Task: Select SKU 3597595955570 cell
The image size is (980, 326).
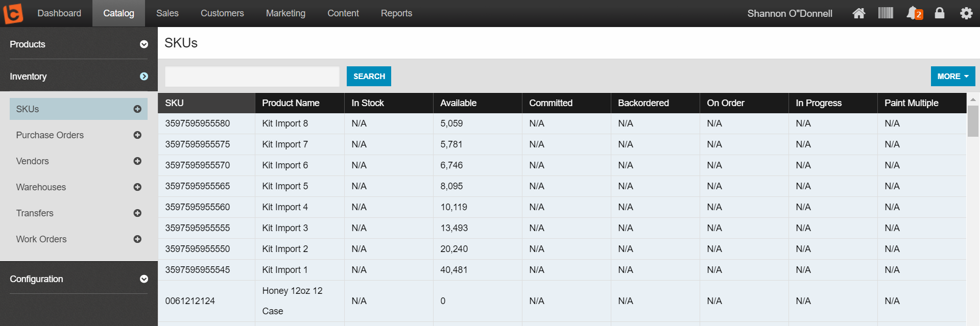Action: pos(206,165)
